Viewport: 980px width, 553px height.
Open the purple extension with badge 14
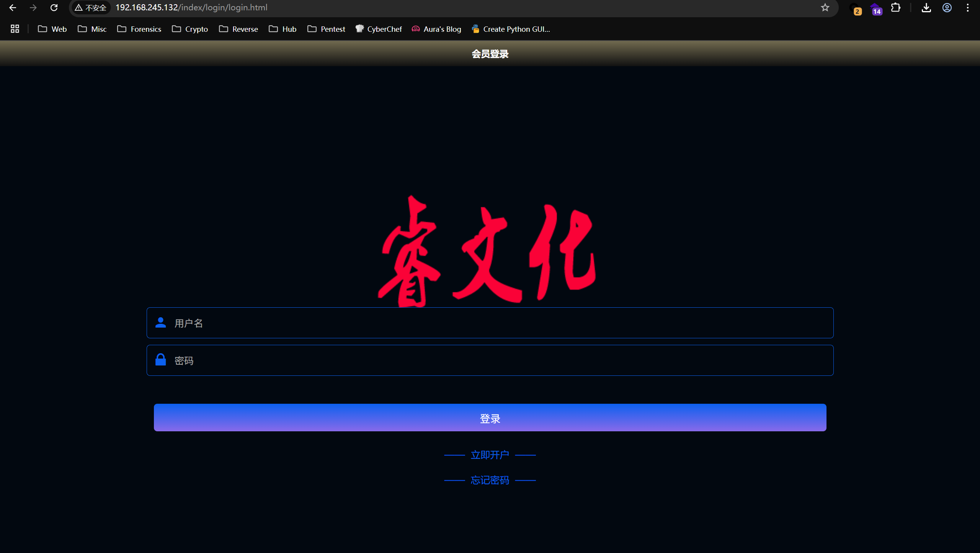click(876, 8)
